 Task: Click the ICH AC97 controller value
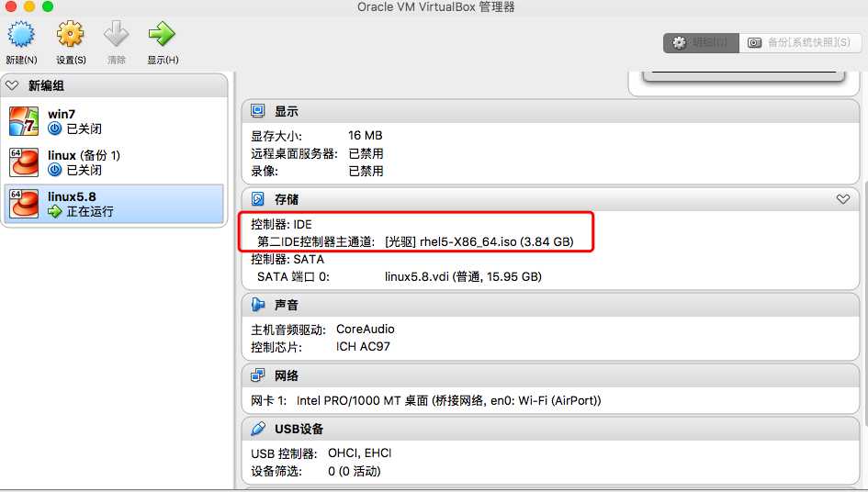click(x=363, y=347)
